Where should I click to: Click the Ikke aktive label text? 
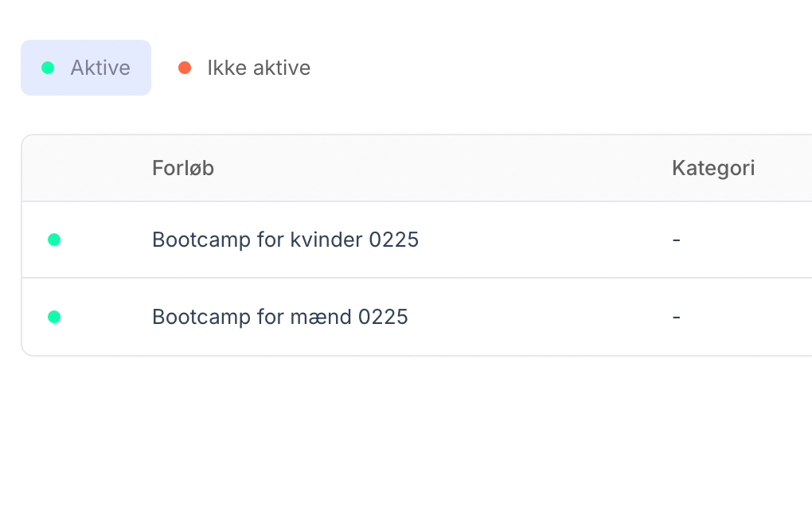258,68
